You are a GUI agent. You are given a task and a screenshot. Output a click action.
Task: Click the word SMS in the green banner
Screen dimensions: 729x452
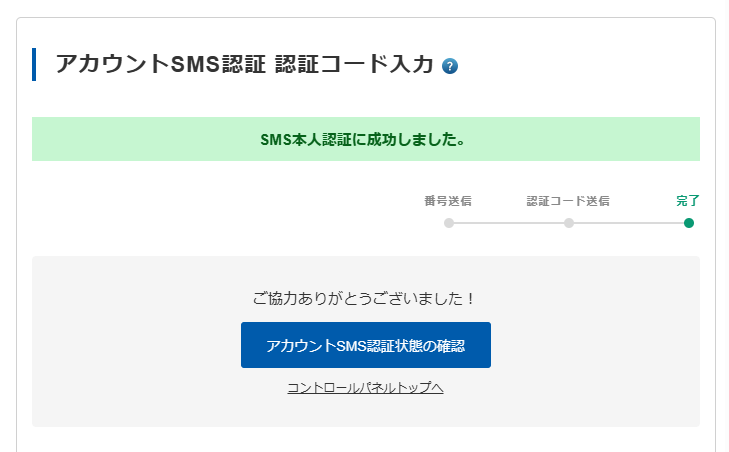click(275, 140)
